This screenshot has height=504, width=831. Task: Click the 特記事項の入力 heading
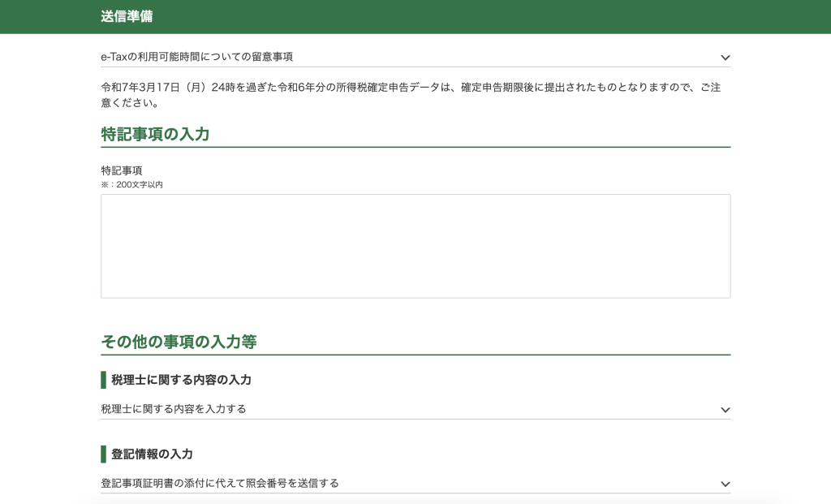(155, 135)
